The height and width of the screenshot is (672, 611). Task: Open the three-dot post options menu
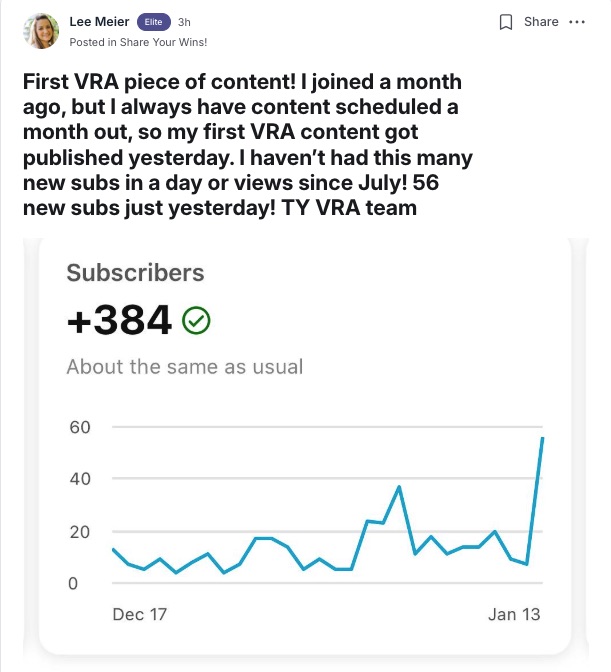point(576,22)
